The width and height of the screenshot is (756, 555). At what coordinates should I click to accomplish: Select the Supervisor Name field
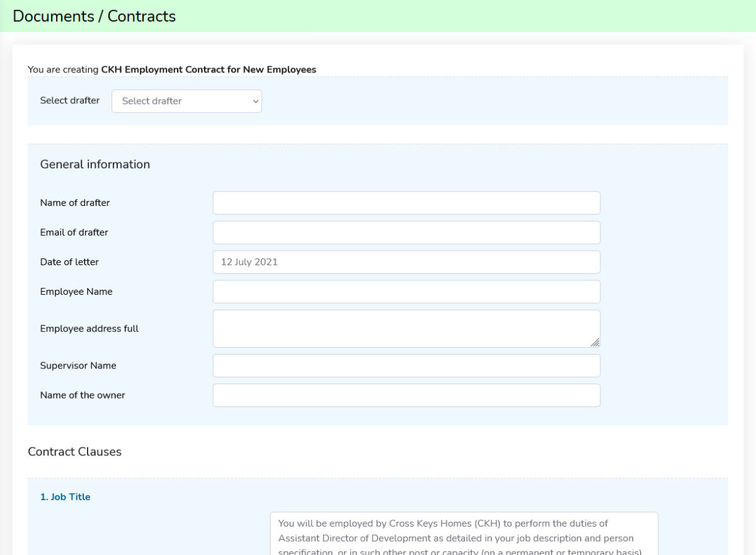[x=406, y=365]
